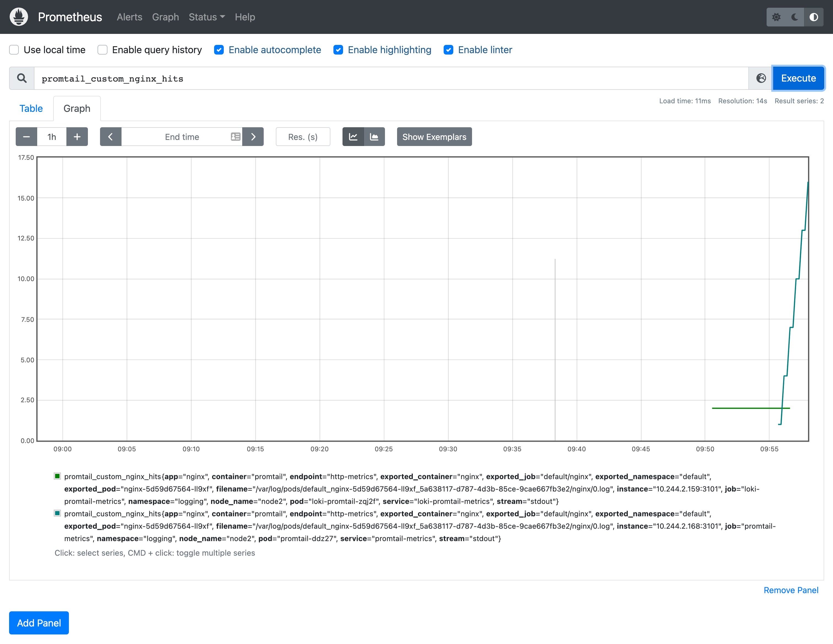The height and width of the screenshot is (644, 833).
Task: Click the search magnifier icon
Action: pos(22,78)
